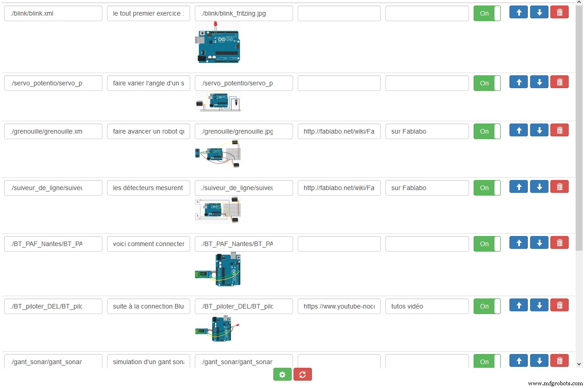Move the BT_PAF_Nantes entry down

tap(539, 242)
